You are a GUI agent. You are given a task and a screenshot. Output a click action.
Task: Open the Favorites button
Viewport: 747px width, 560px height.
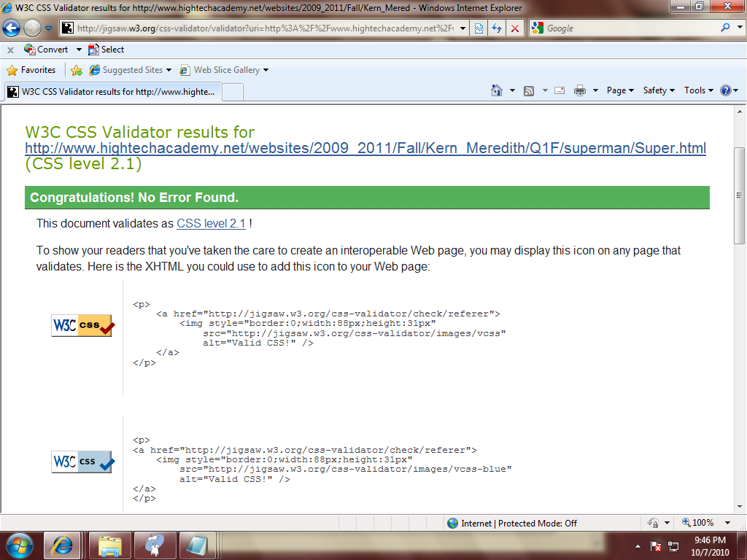pyautogui.click(x=31, y=70)
